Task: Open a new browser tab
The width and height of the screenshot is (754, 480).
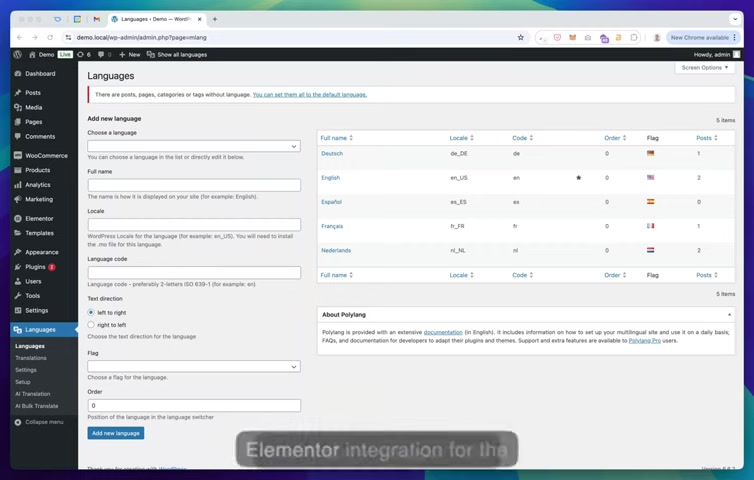Action: (x=215, y=19)
